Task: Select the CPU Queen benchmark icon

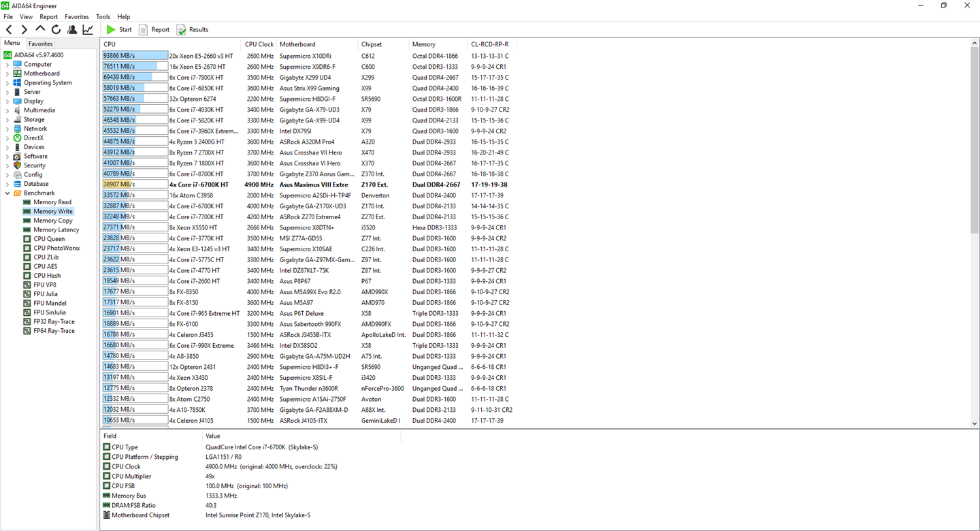Action: (27, 239)
